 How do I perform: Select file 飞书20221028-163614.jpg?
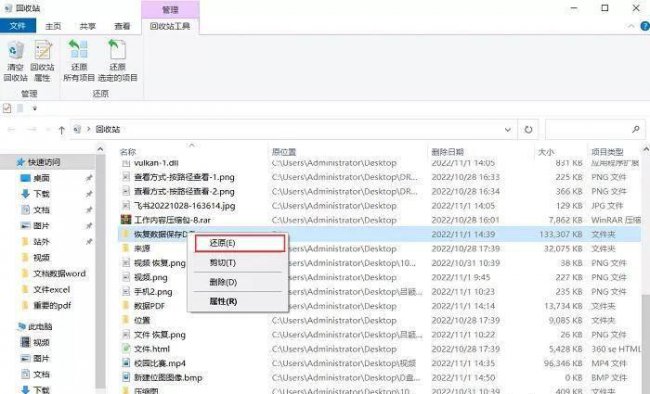(x=184, y=206)
